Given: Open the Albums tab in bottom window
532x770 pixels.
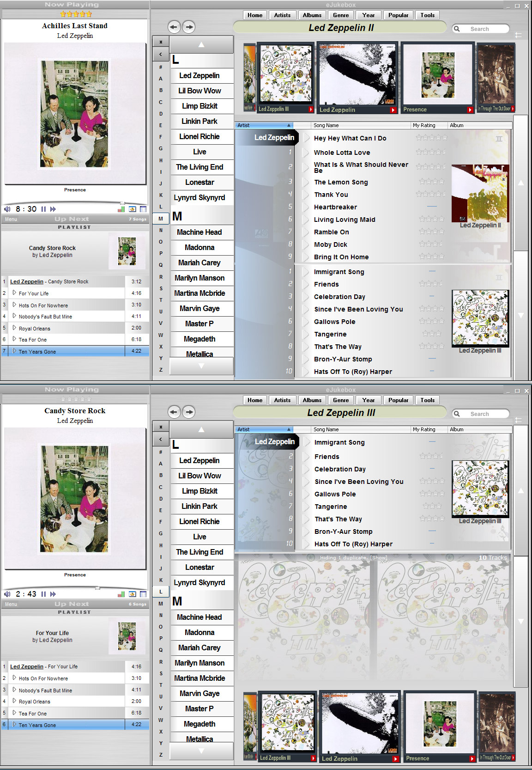Looking at the screenshot, I should [312, 400].
